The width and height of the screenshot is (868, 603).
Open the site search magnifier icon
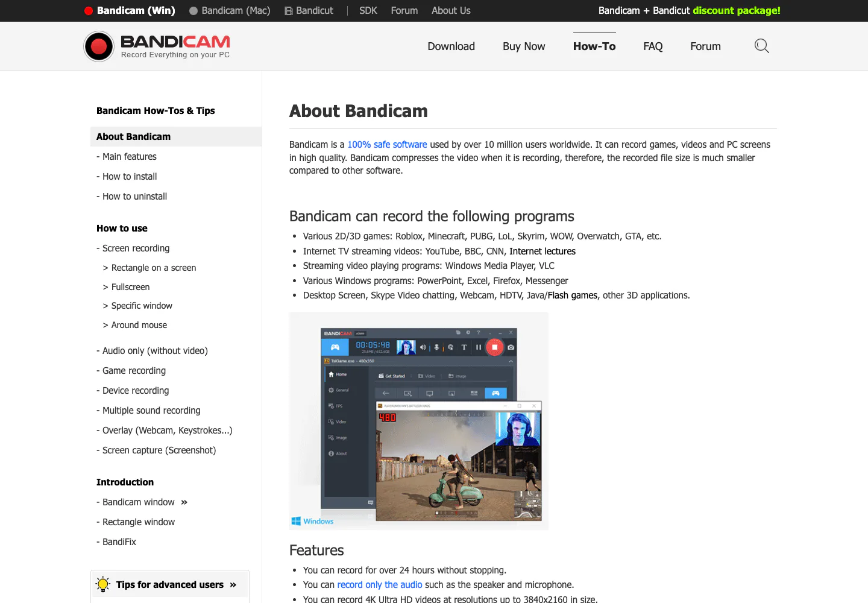point(762,46)
